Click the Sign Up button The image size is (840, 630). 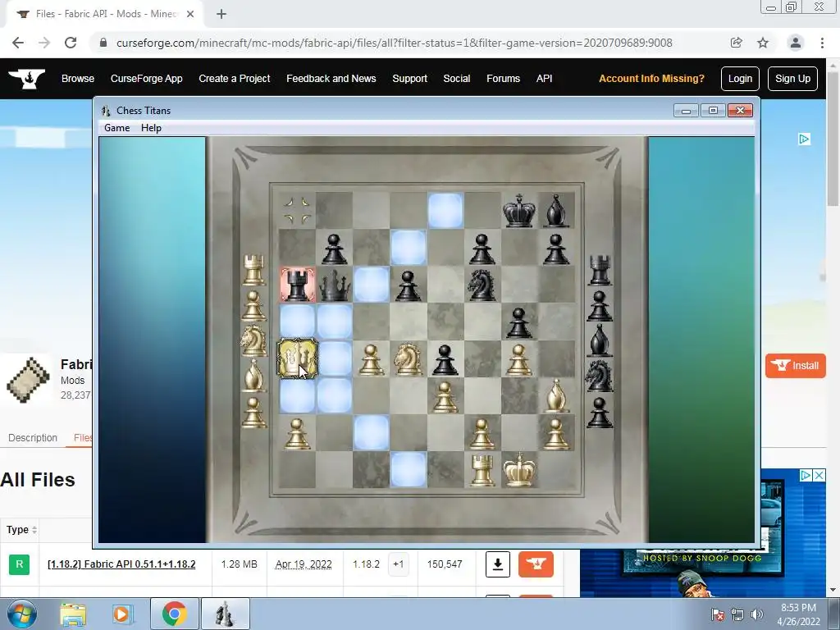click(792, 79)
